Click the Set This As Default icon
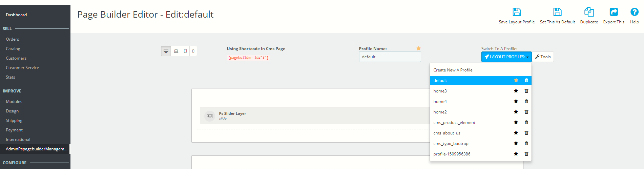The height and width of the screenshot is (169, 644). click(x=557, y=12)
